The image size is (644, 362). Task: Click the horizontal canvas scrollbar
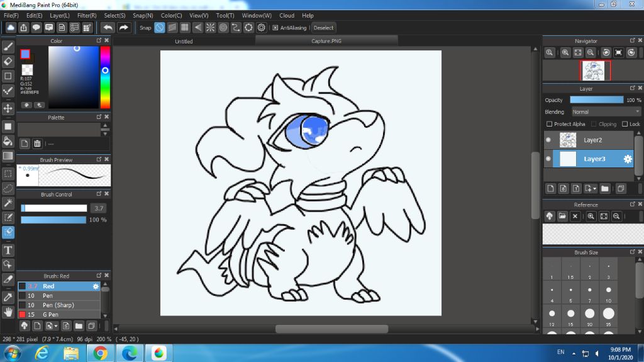(332, 329)
